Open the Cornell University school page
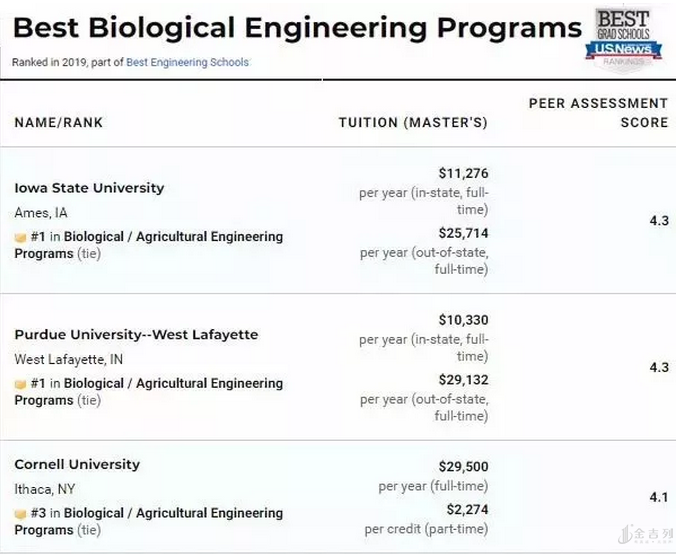This screenshot has height=554, width=682. [77, 464]
